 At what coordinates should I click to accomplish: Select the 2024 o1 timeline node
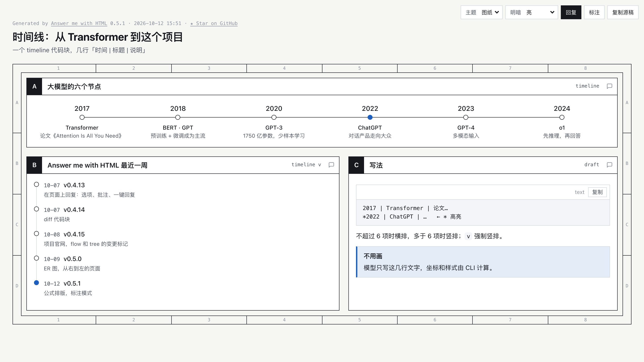click(562, 117)
